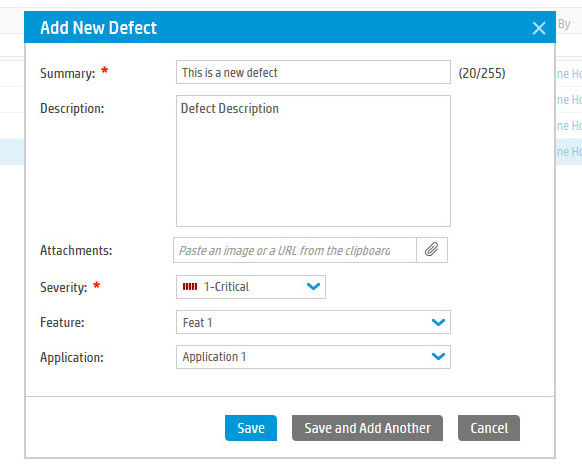Open the Feature dropdown showing Feat 1
The image size is (582, 467).
313,322
